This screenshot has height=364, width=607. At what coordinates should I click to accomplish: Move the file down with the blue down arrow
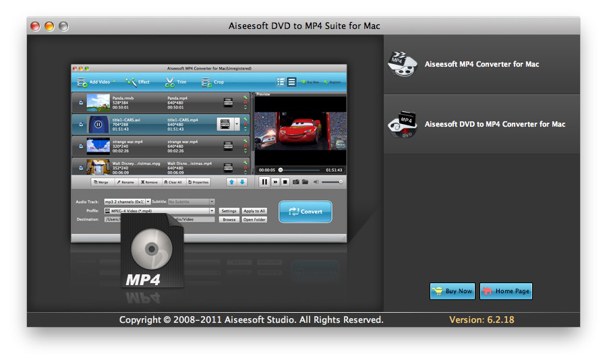pyautogui.click(x=242, y=182)
